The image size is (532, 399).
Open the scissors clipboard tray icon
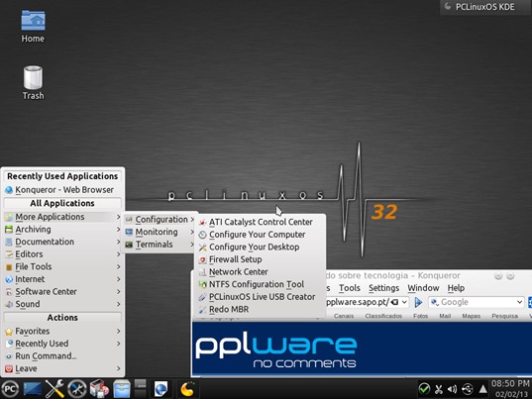[438, 389]
